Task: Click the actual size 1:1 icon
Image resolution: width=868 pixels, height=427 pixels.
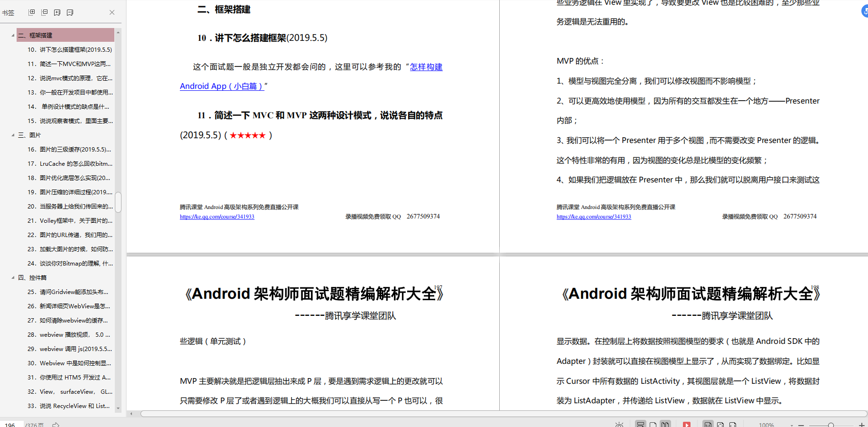Action: 708,425
